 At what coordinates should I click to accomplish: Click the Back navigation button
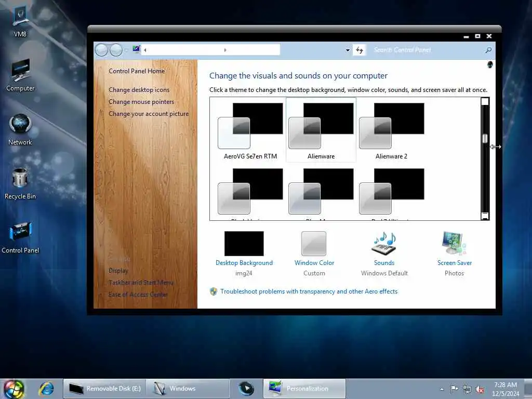click(x=101, y=50)
